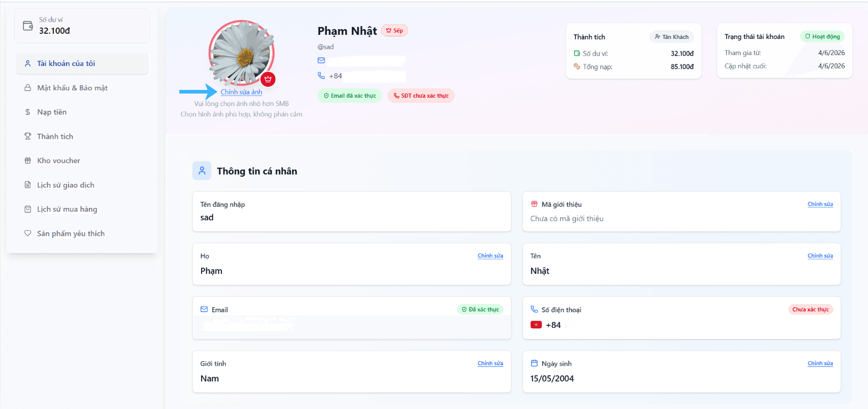Screen dimensions: 868x409
Task: Click the Tên đăng nhập field showing sad
Action: [351, 212]
